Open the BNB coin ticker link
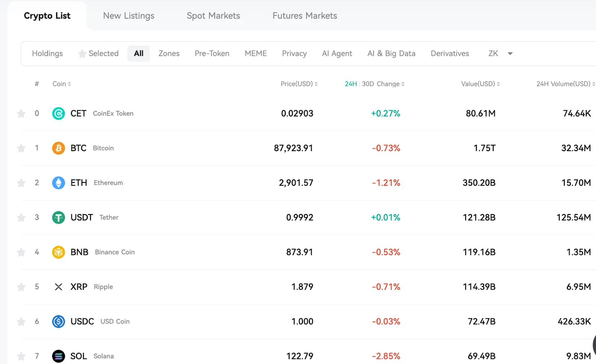596x364 pixels. 79,252
